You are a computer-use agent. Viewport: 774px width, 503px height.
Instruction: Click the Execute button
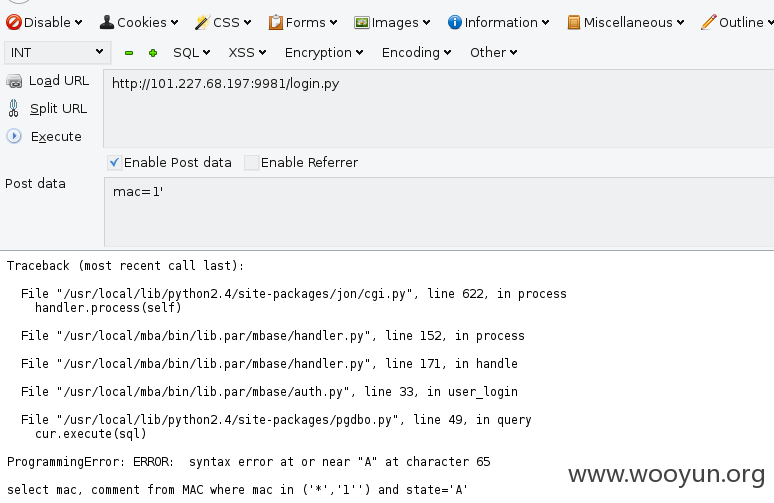click(x=44, y=136)
